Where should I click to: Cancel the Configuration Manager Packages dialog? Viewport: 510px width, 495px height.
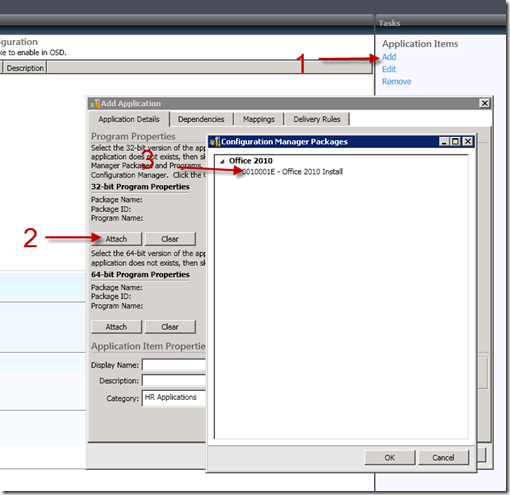click(443, 458)
